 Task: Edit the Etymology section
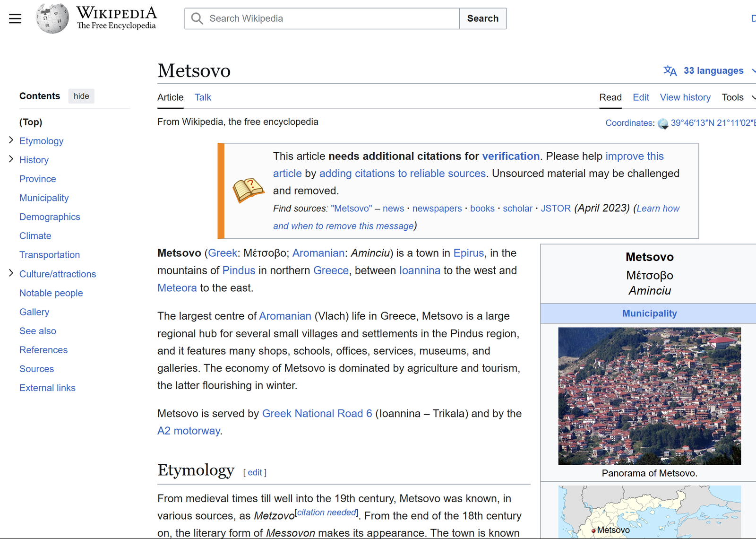[255, 472]
